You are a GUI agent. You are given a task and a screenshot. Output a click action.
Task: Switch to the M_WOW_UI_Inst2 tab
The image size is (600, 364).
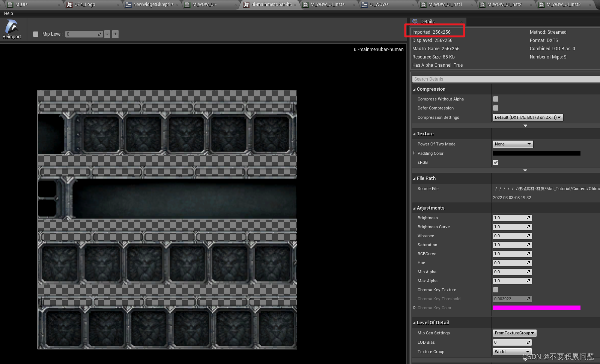tap(504, 4)
